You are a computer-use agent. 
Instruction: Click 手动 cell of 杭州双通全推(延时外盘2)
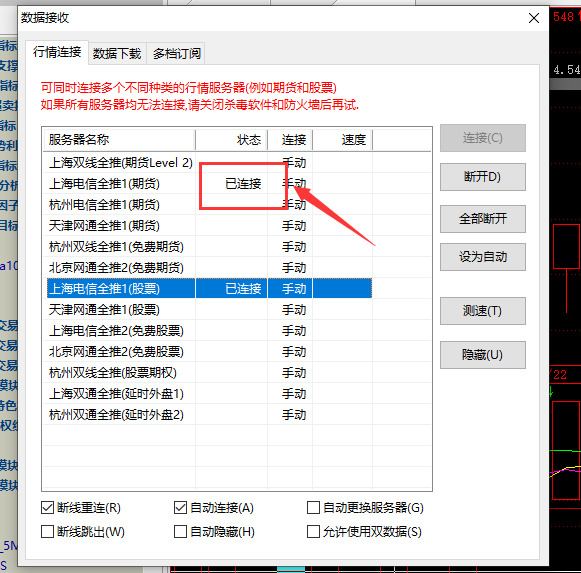point(294,415)
